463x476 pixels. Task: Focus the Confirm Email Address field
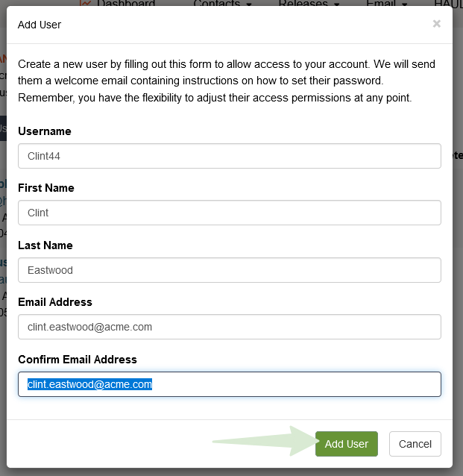[x=230, y=384]
